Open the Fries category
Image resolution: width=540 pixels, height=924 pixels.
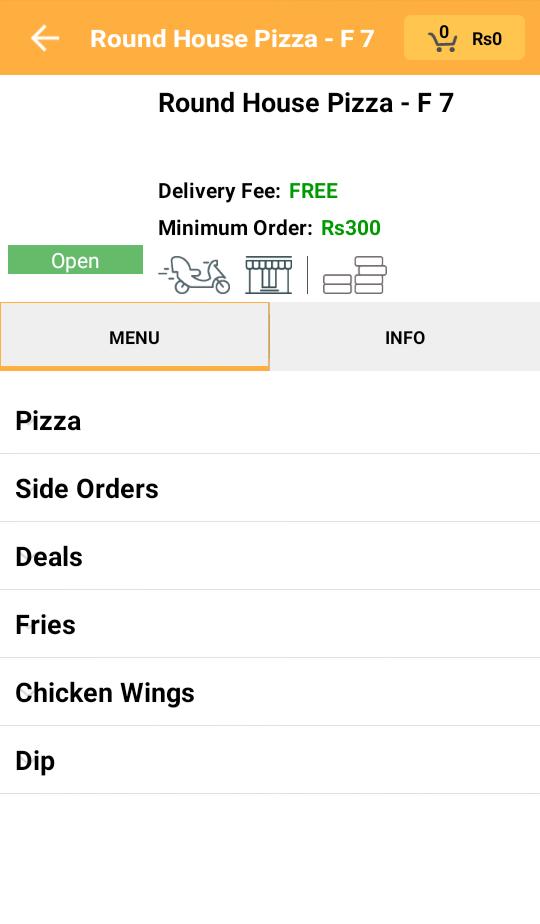270,624
